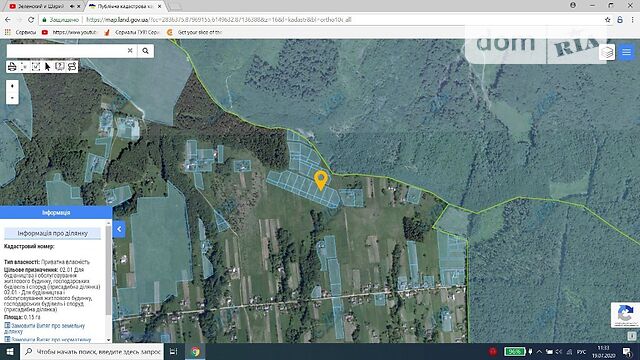
Task: Click the magnifier search button
Action: pos(145,51)
